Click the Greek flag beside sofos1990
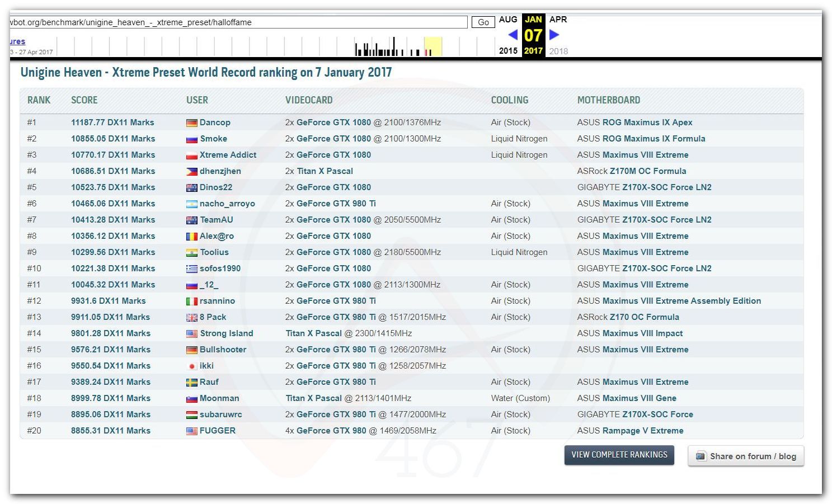The image size is (832, 504). (x=191, y=269)
